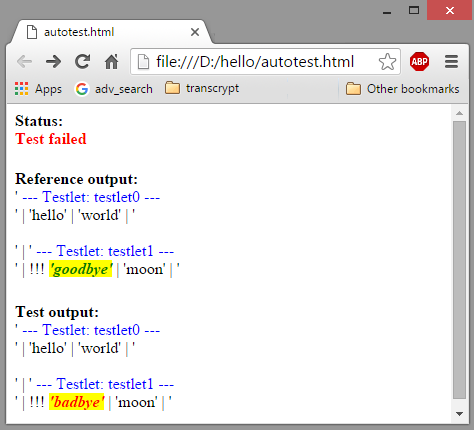Click the page file icon in address bar

143,62
